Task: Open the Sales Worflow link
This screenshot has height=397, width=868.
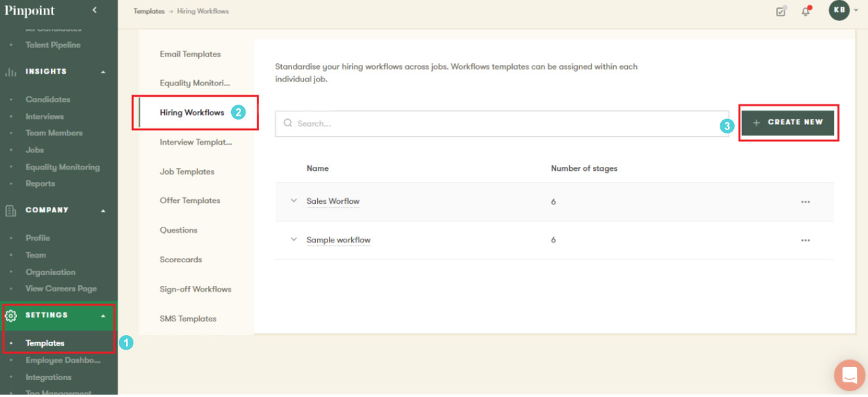Action: (x=333, y=201)
